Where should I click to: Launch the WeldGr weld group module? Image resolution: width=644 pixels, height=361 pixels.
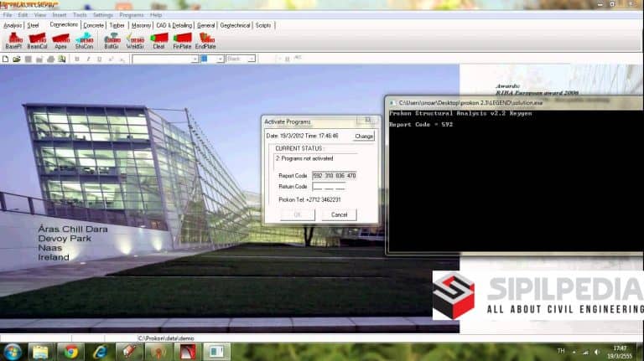135,40
